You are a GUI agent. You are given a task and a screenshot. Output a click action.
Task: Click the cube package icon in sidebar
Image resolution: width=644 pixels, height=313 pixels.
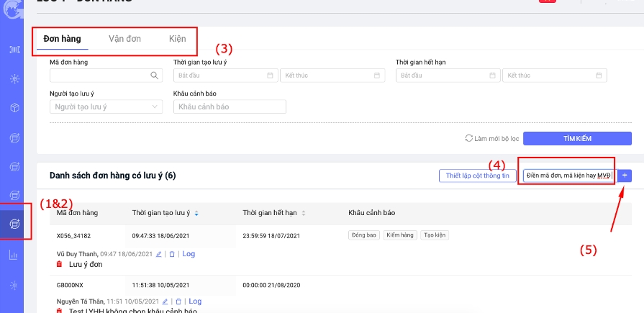click(14, 107)
